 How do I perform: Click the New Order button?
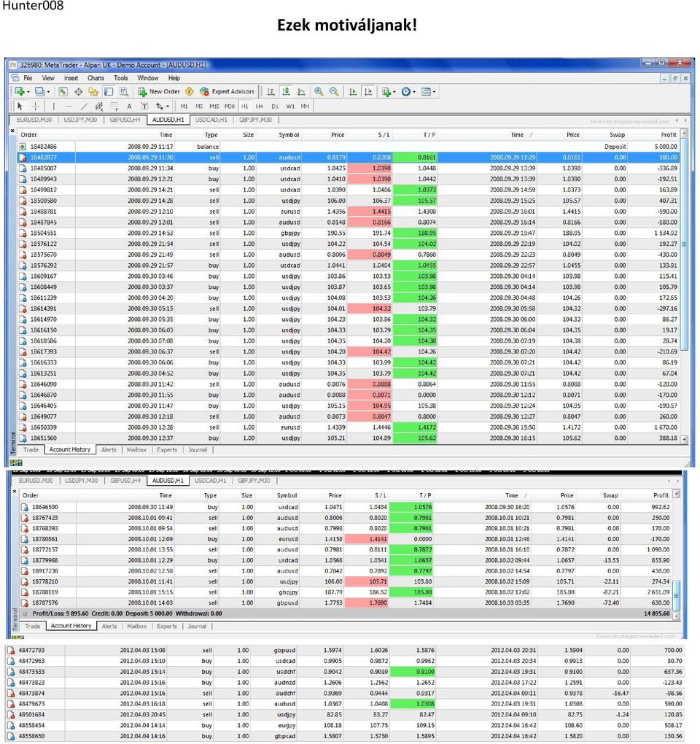coord(159,92)
